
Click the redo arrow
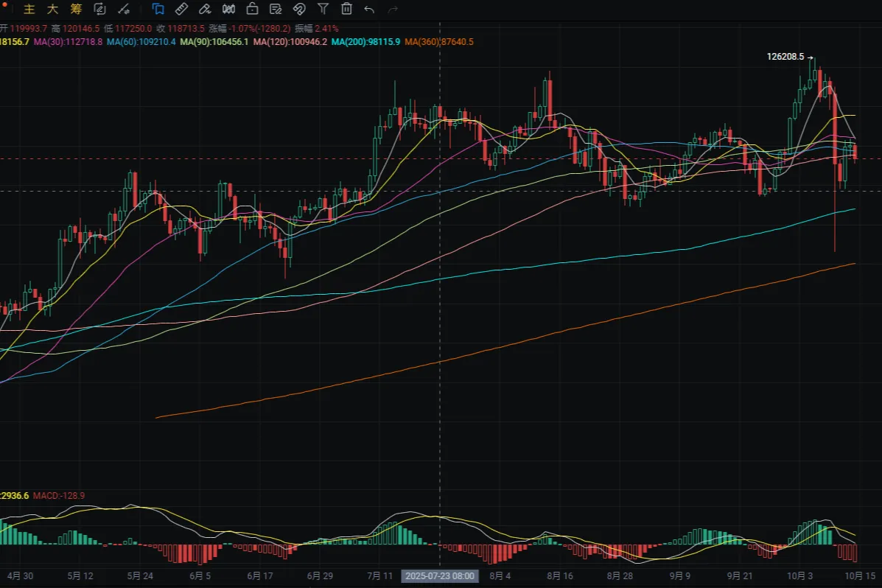pyautogui.click(x=393, y=10)
